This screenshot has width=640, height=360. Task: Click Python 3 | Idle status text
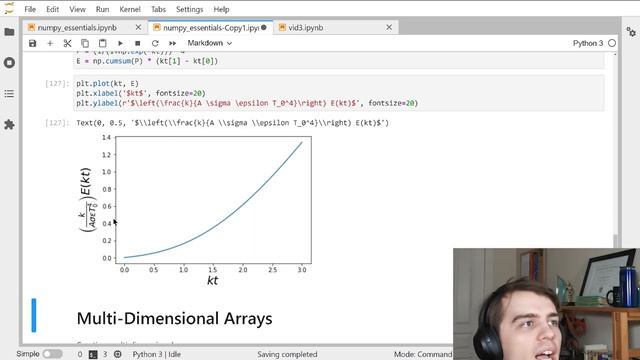coord(156,354)
